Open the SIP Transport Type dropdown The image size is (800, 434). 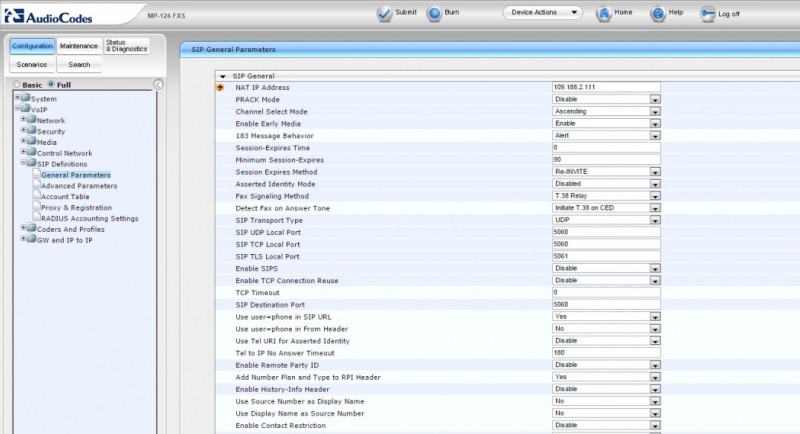pos(606,220)
